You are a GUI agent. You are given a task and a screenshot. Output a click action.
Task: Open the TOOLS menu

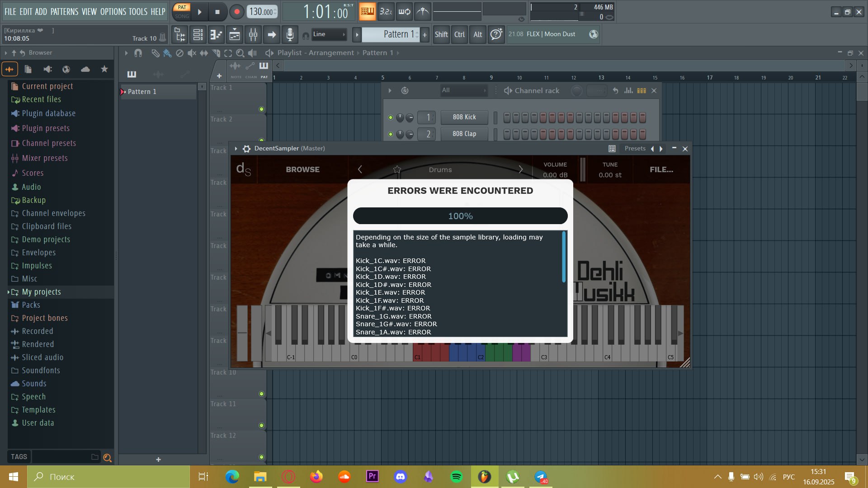(x=138, y=12)
